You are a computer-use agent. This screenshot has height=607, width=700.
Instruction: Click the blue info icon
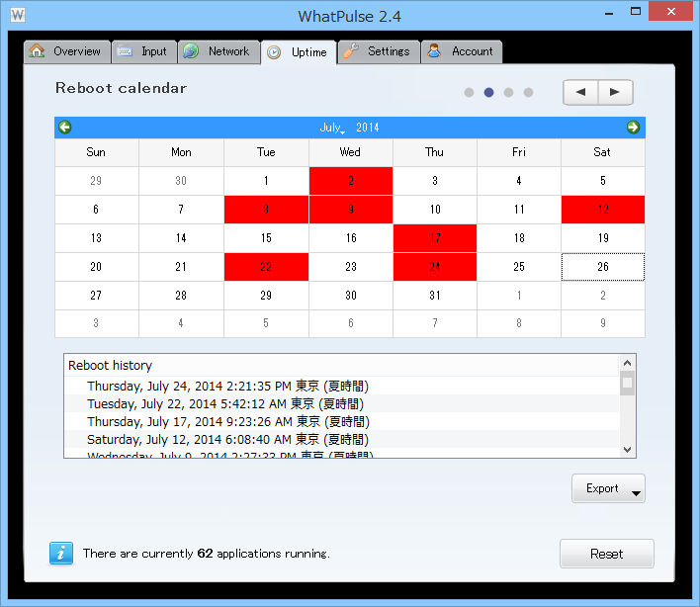point(61,554)
